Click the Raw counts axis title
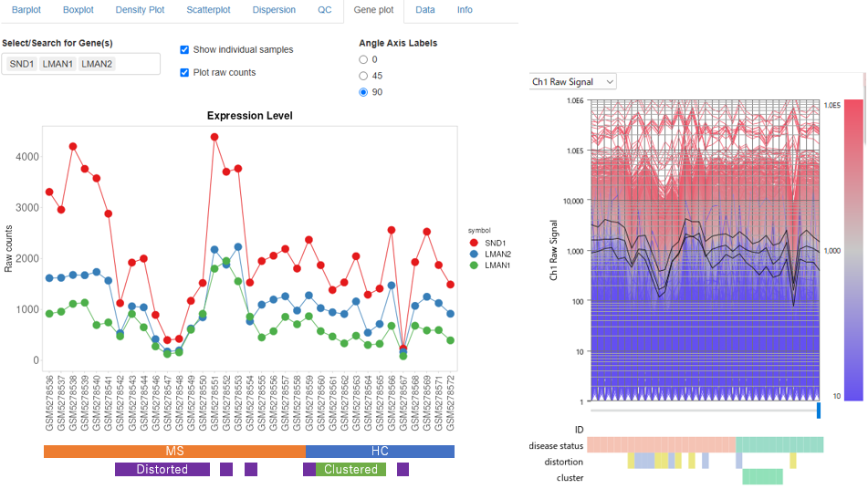Image resolution: width=868 pixels, height=489 pixels. pos(8,249)
